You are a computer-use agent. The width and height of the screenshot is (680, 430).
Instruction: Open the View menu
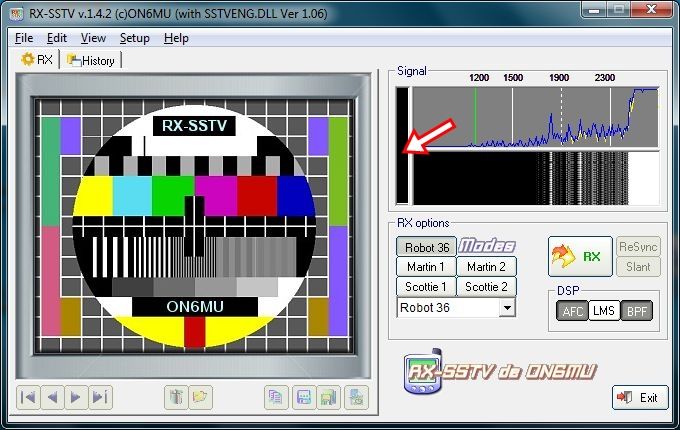pos(93,38)
